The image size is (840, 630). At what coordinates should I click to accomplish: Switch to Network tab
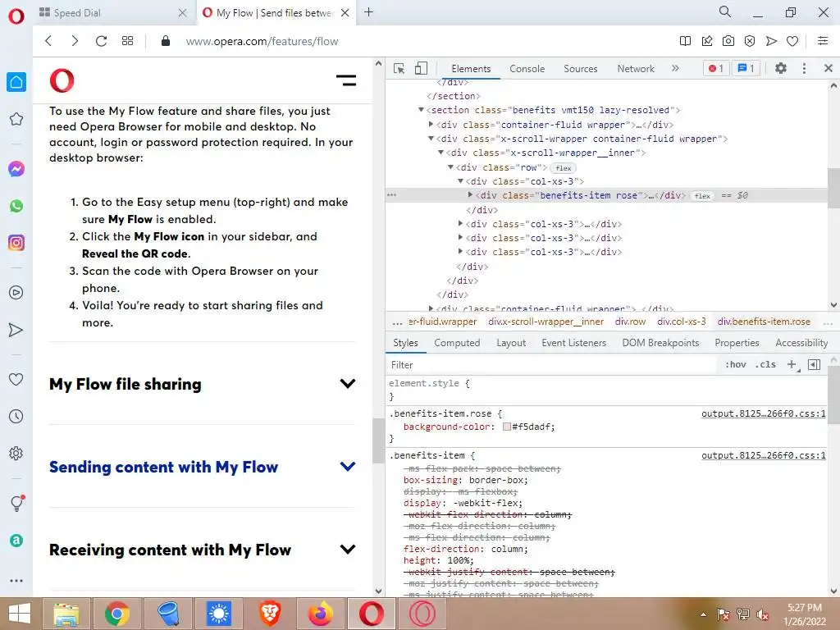(x=636, y=69)
